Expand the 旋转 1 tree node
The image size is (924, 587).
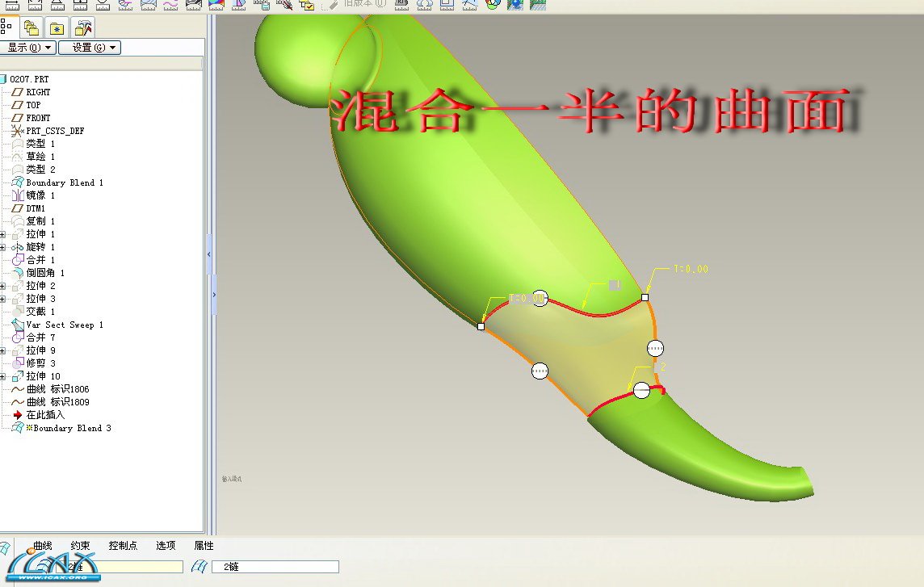point(3,247)
